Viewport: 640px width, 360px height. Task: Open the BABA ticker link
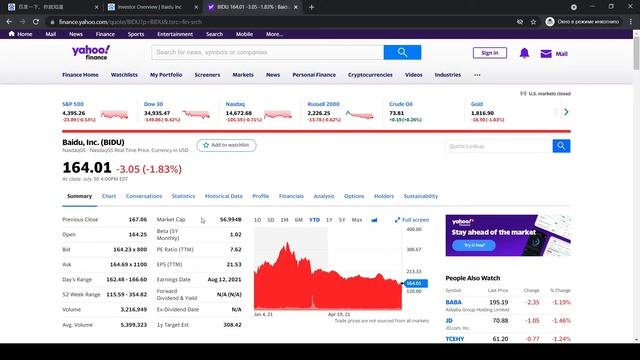tap(453, 302)
